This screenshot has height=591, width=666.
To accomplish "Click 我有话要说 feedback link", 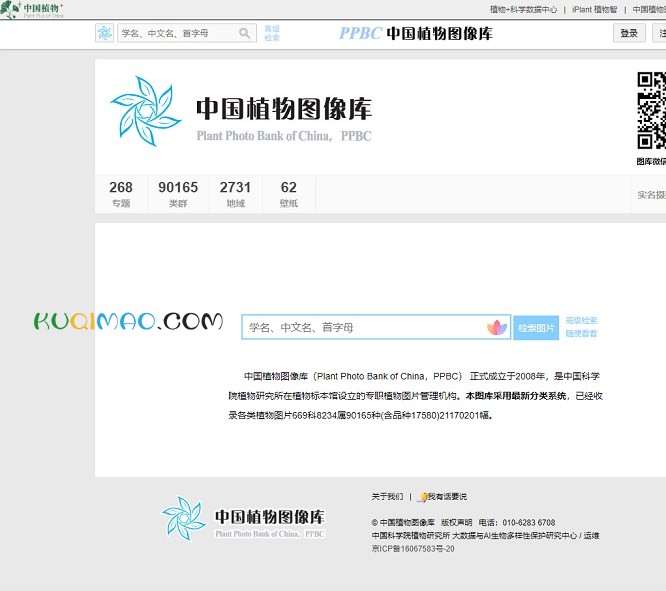I will click(x=447, y=497).
